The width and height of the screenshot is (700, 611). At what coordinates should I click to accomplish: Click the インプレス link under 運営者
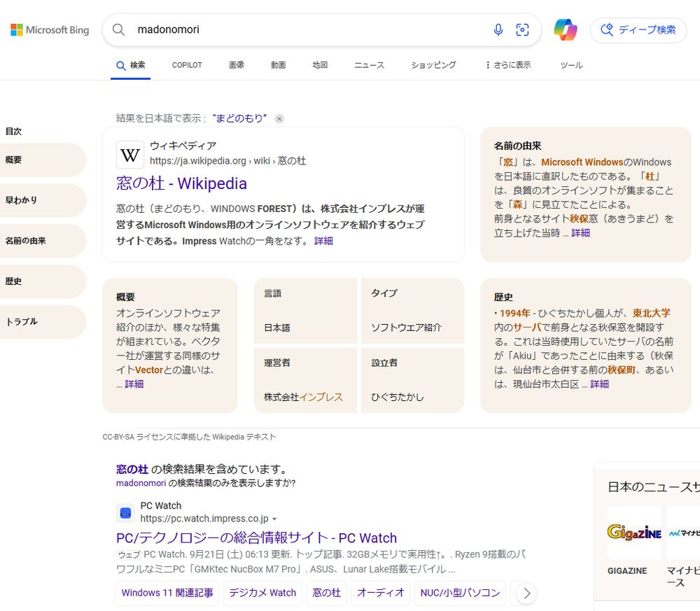click(321, 398)
